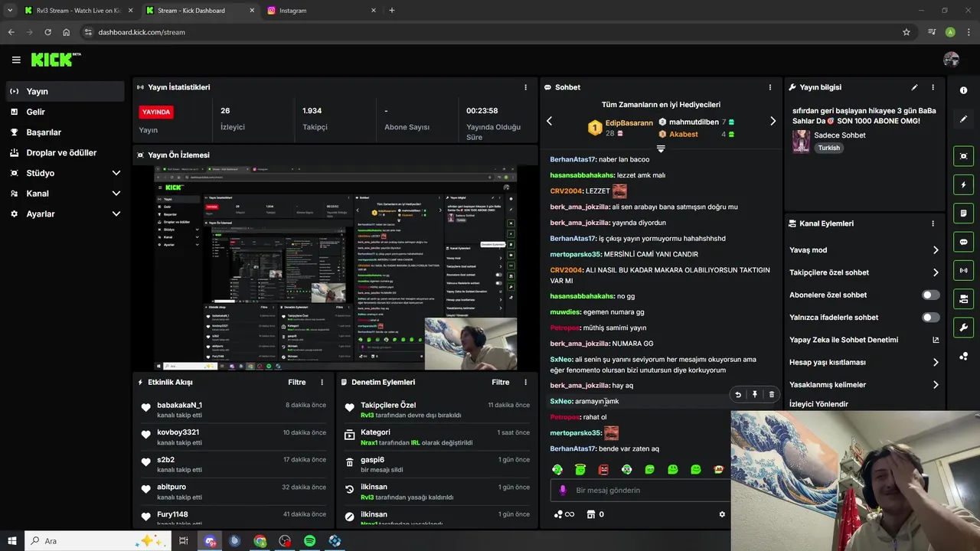Toggle the chat bubble panel icon in right rail
The image size is (980, 551).
click(963, 241)
